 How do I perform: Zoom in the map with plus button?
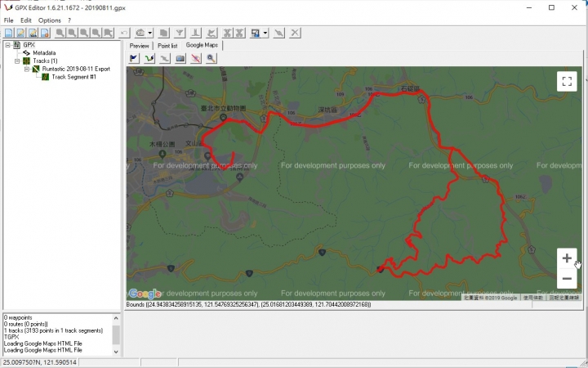point(567,258)
